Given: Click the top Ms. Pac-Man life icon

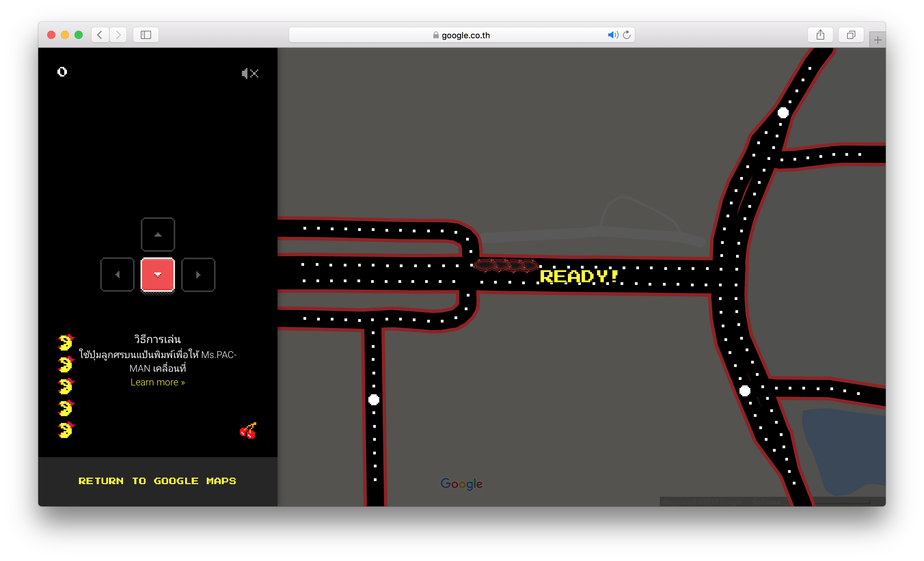Looking at the screenshot, I should (66, 342).
